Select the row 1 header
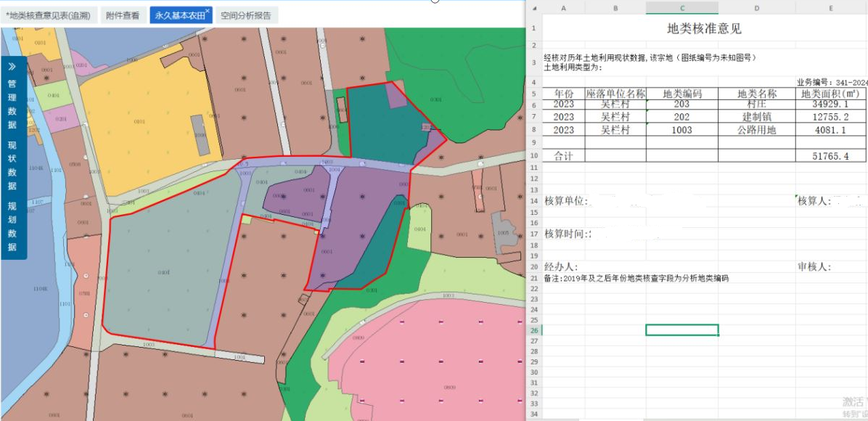This screenshot has width=868, height=421. (x=534, y=28)
